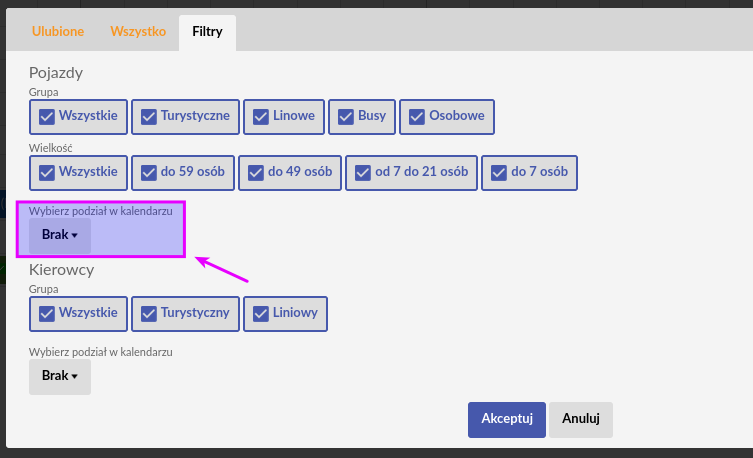Switch to the Ulubione tab
The height and width of the screenshot is (458, 753).
coord(58,32)
